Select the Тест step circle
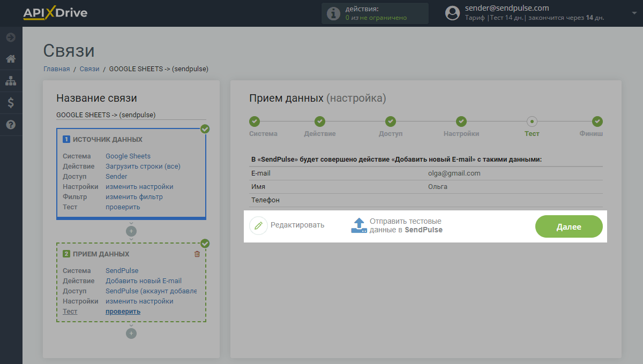Image resolution: width=643 pixels, height=364 pixels. tap(532, 122)
